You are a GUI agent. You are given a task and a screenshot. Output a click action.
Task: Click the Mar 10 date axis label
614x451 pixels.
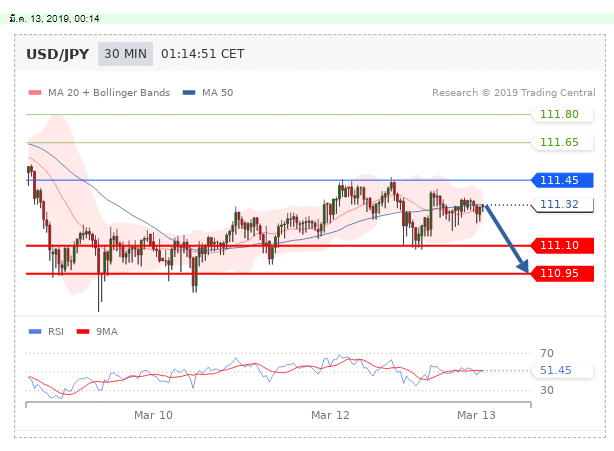pyautogui.click(x=153, y=415)
